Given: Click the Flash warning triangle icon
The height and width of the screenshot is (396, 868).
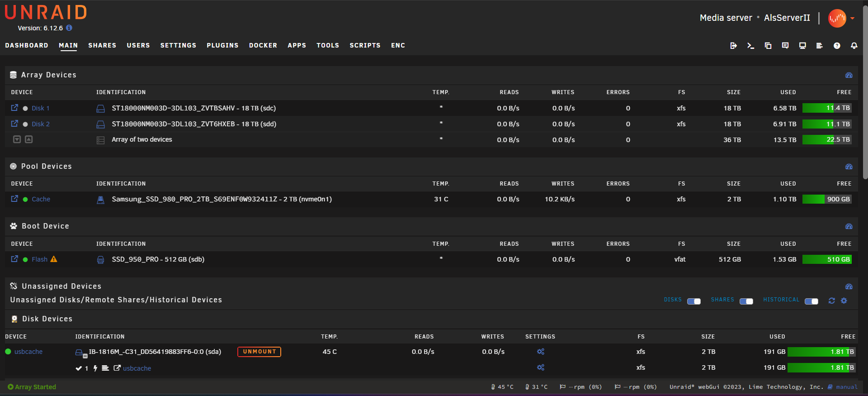Looking at the screenshot, I should 54,259.
